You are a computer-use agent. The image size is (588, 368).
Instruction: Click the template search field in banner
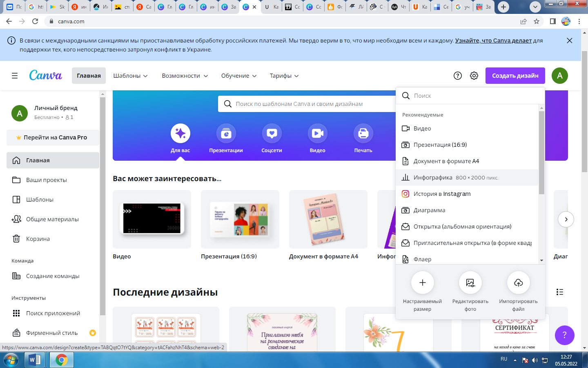(307, 104)
